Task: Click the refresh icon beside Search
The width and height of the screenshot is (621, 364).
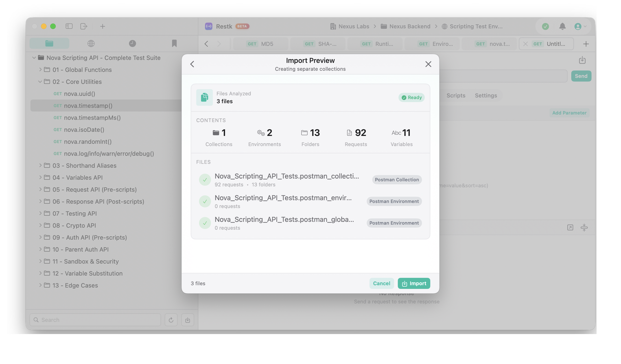Action: click(171, 320)
